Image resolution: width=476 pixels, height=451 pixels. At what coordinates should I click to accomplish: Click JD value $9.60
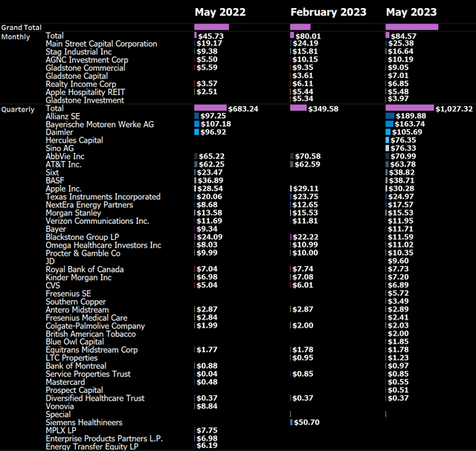[398, 261]
